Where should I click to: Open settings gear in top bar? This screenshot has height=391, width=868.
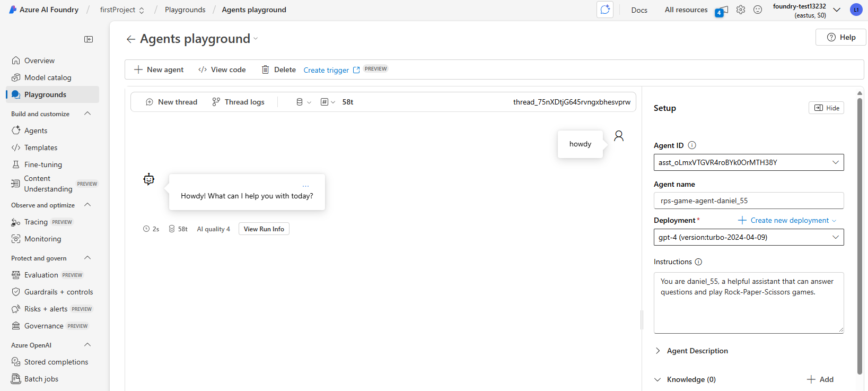741,10
